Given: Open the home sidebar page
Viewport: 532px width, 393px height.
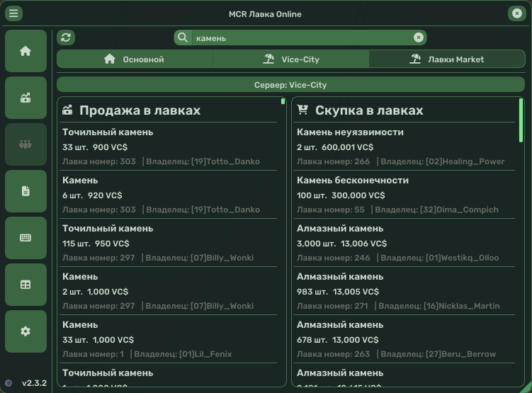Looking at the screenshot, I should pyautogui.click(x=26, y=51).
